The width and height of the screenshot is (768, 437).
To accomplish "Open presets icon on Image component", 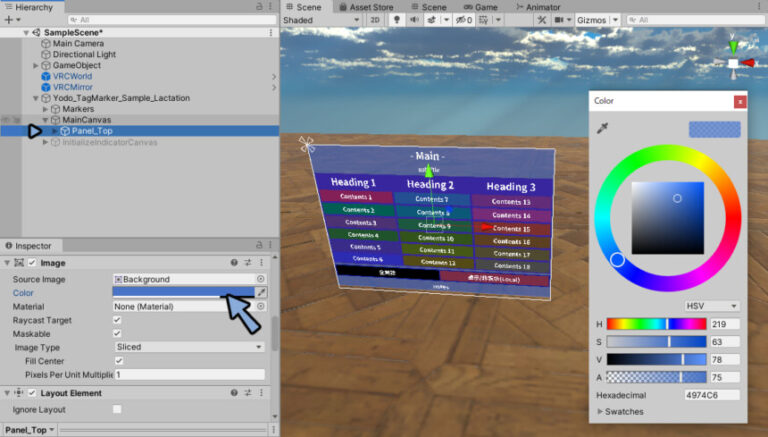I will pos(248,263).
